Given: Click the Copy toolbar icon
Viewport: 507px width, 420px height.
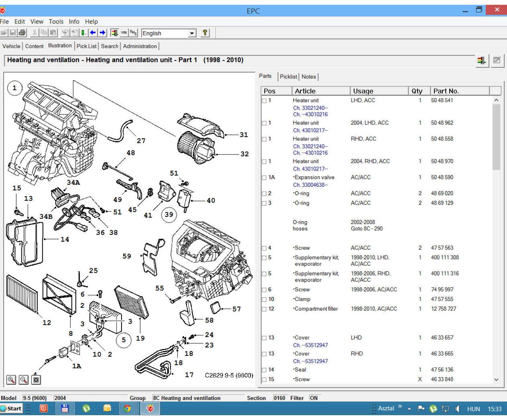Looking at the screenshot, I should 44,33.
